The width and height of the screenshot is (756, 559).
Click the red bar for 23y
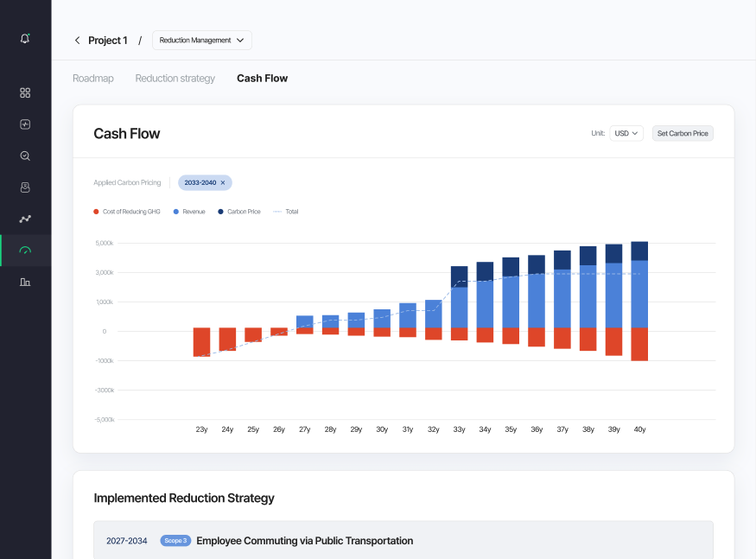[x=201, y=342]
